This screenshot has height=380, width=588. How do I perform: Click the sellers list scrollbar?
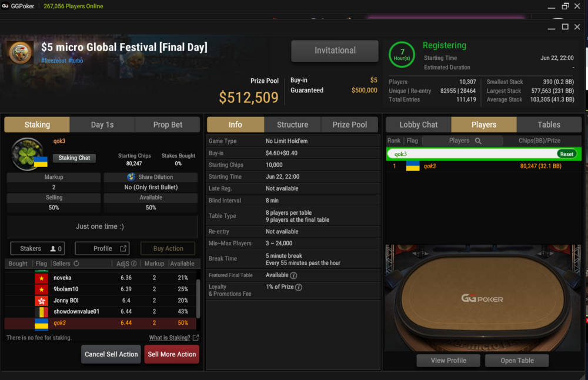click(198, 299)
